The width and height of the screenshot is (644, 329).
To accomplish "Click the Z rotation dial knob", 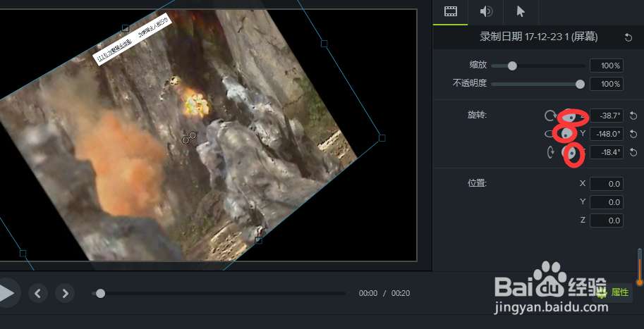I will [569, 116].
